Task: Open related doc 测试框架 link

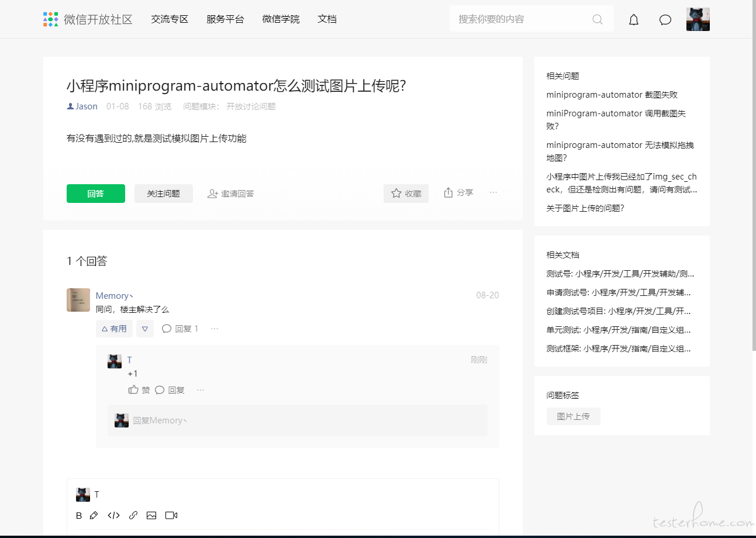Action: [619, 349]
